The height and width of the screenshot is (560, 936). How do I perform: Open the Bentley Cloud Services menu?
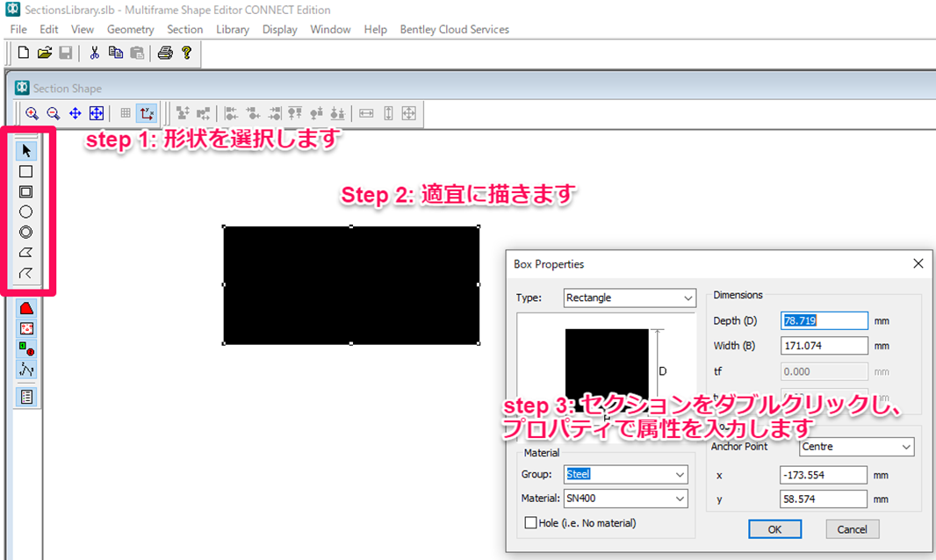coord(454,29)
